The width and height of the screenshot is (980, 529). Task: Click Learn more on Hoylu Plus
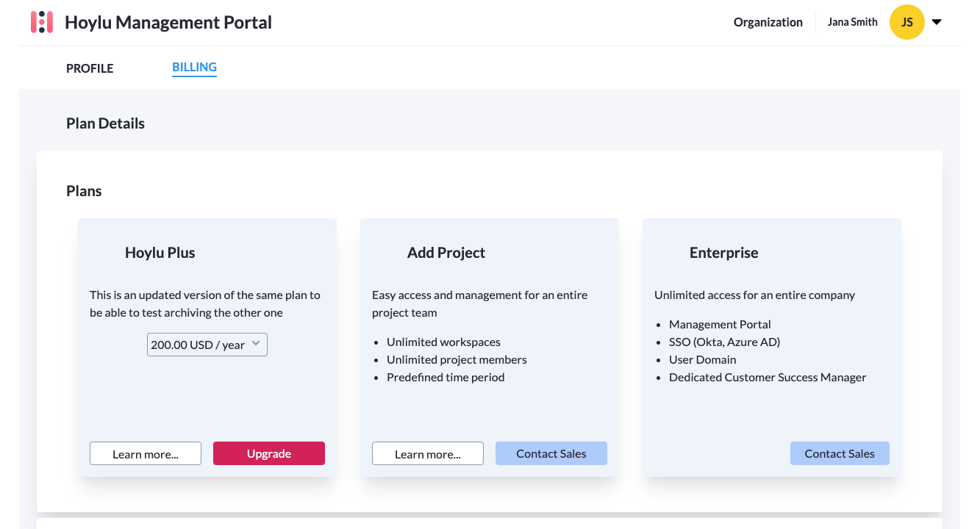tap(146, 454)
